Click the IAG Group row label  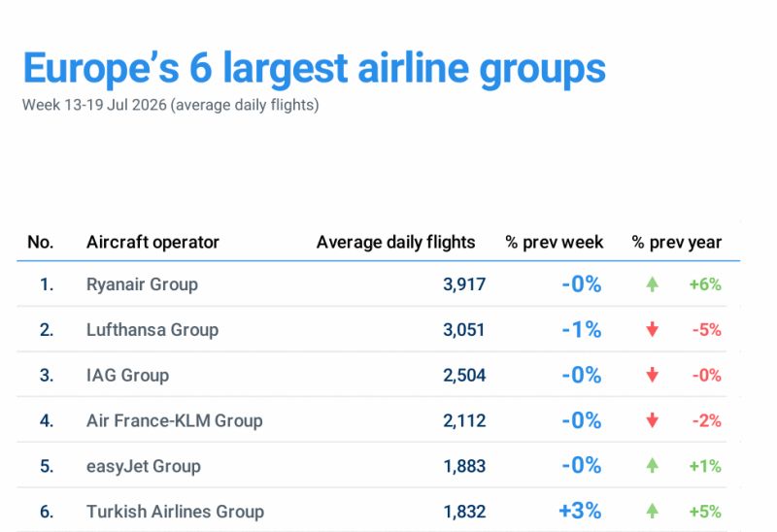pos(128,376)
